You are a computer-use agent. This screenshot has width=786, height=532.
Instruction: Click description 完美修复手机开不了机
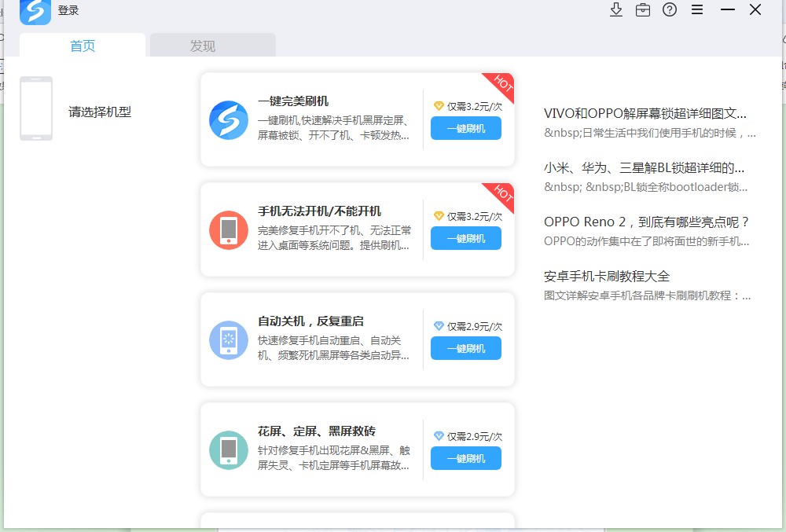334,237
